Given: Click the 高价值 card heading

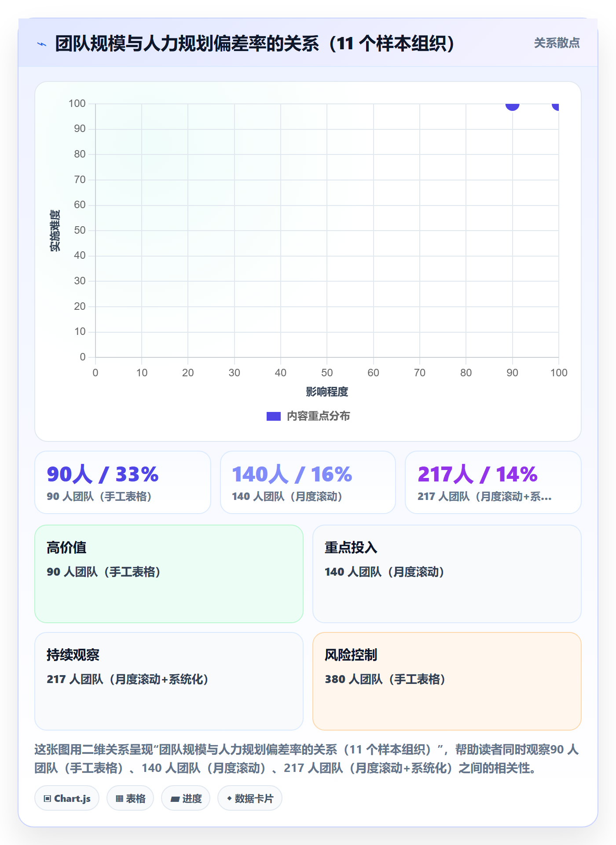Looking at the screenshot, I should pyautogui.click(x=66, y=547).
